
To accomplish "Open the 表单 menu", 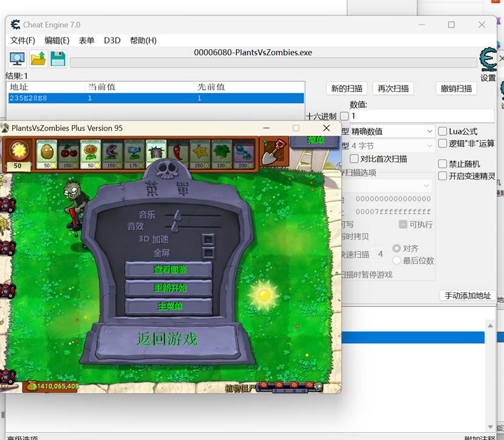I will (x=86, y=41).
